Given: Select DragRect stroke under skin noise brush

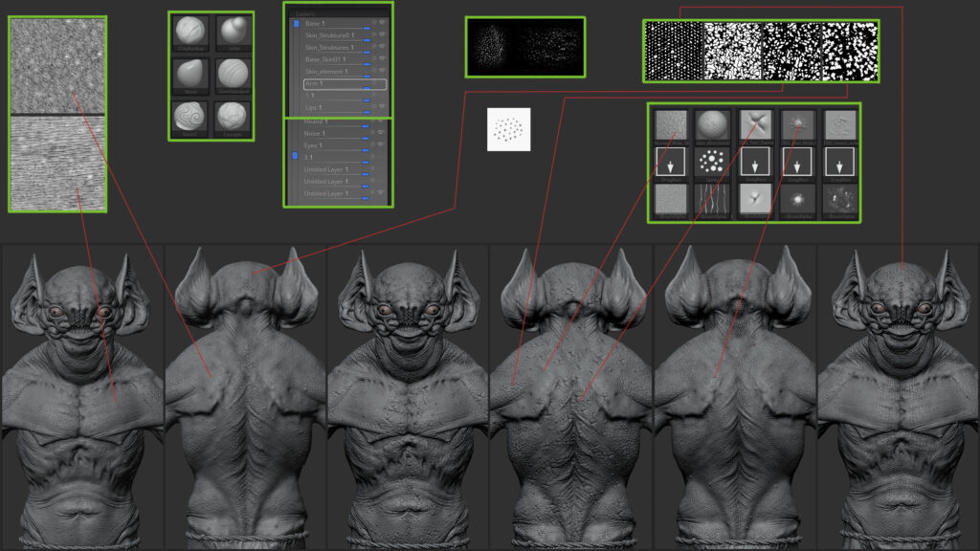Looking at the screenshot, I should 671,162.
